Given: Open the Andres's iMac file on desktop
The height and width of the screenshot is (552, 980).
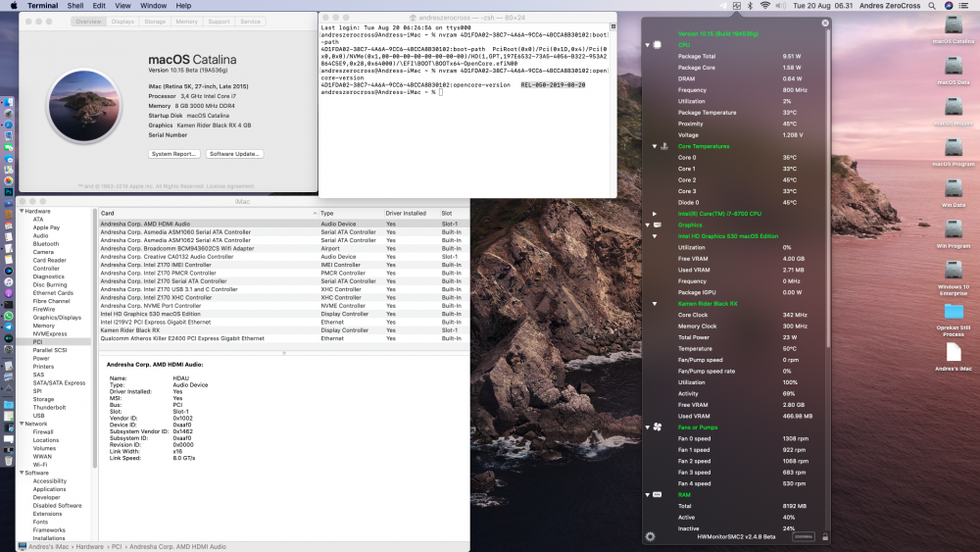Looking at the screenshot, I should point(954,353).
